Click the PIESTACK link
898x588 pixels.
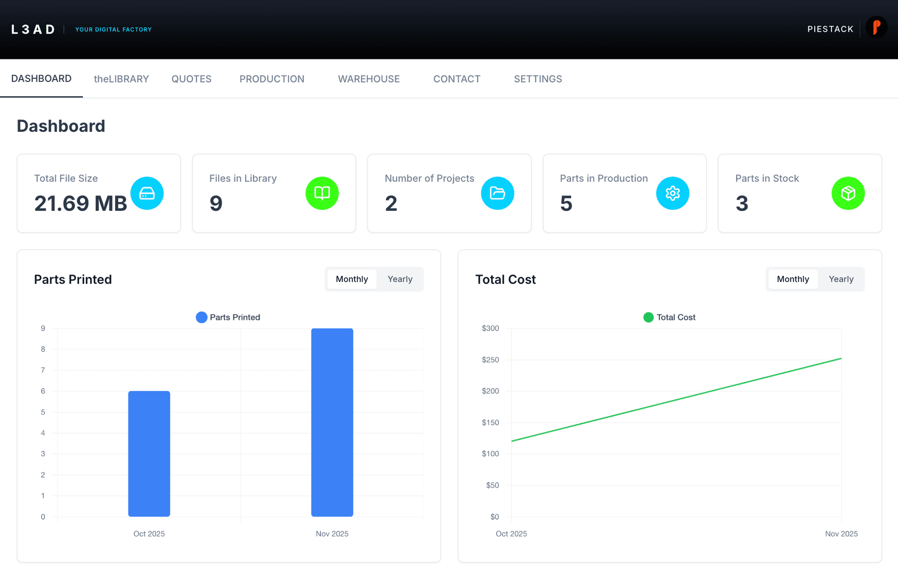(x=830, y=29)
